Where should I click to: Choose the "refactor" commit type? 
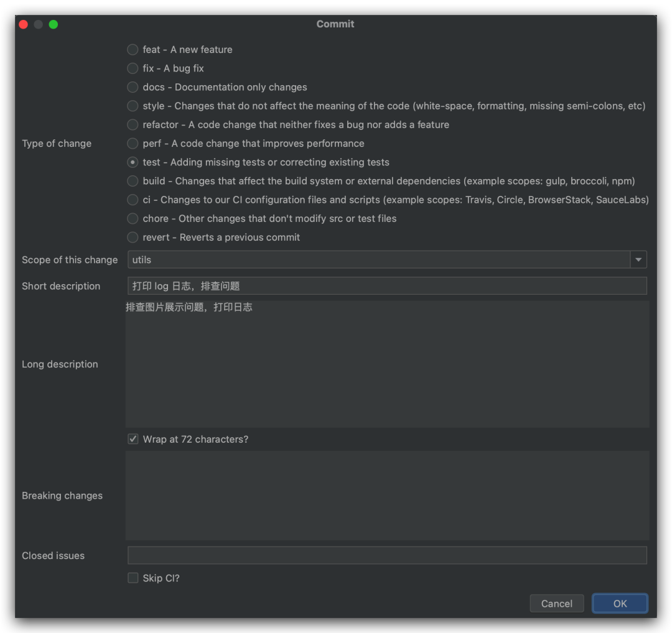click(133, 124)
